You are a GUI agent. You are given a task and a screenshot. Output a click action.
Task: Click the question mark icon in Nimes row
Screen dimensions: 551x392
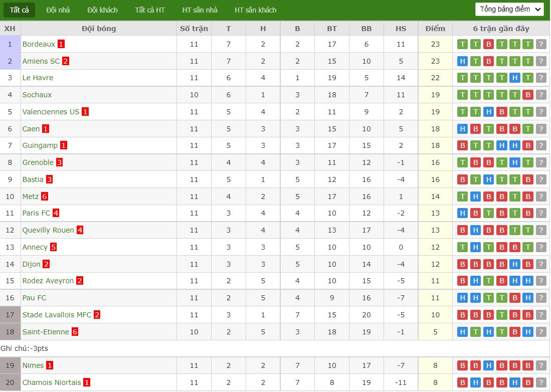541,365
